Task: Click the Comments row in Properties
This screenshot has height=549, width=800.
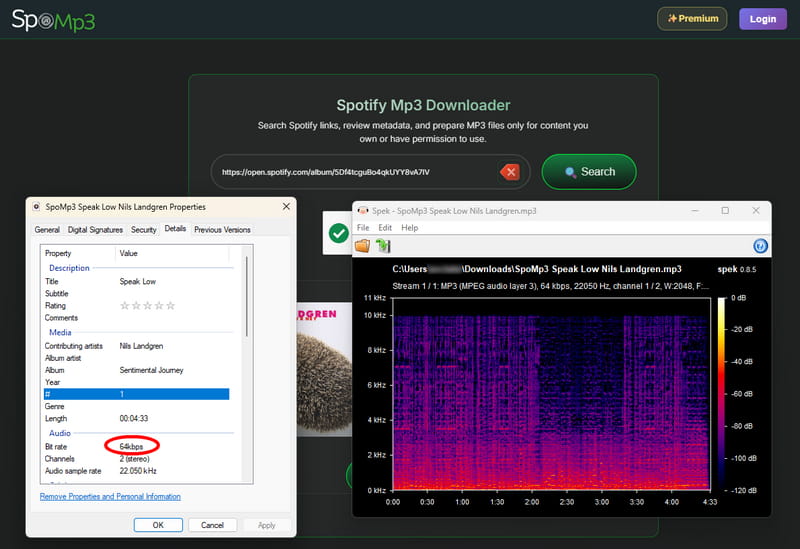Action: click(x=136, y=318)
